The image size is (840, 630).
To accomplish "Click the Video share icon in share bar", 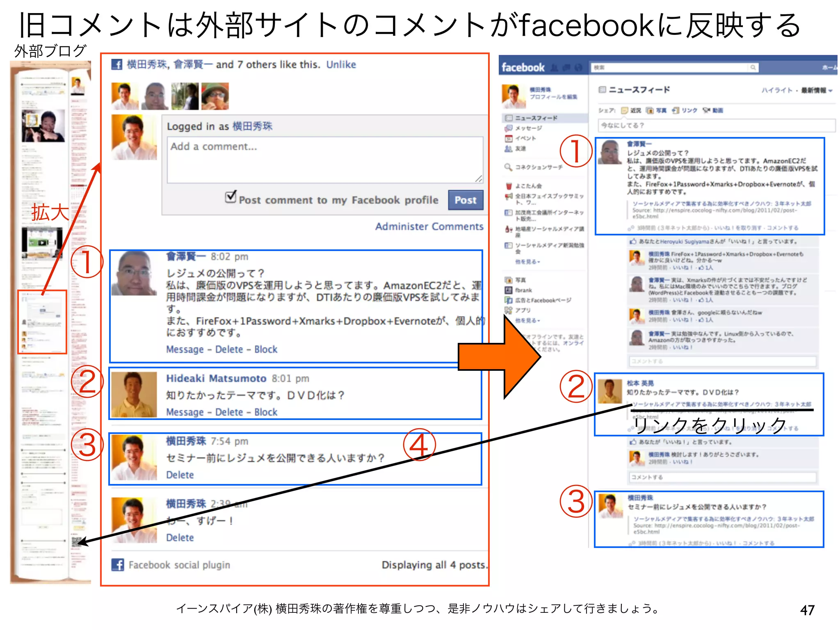I will 706,110.
